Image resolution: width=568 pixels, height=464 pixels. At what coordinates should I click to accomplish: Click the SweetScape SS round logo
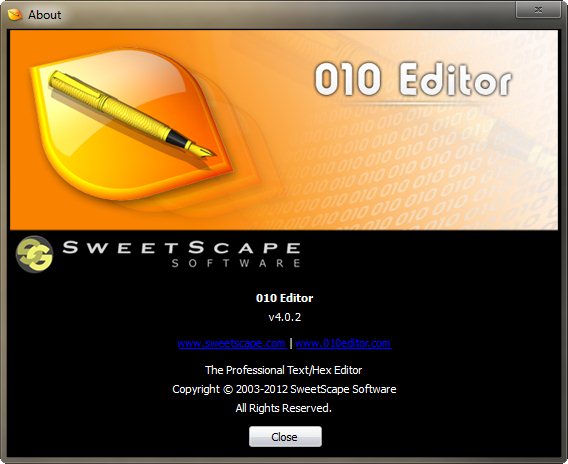[34, 254]
